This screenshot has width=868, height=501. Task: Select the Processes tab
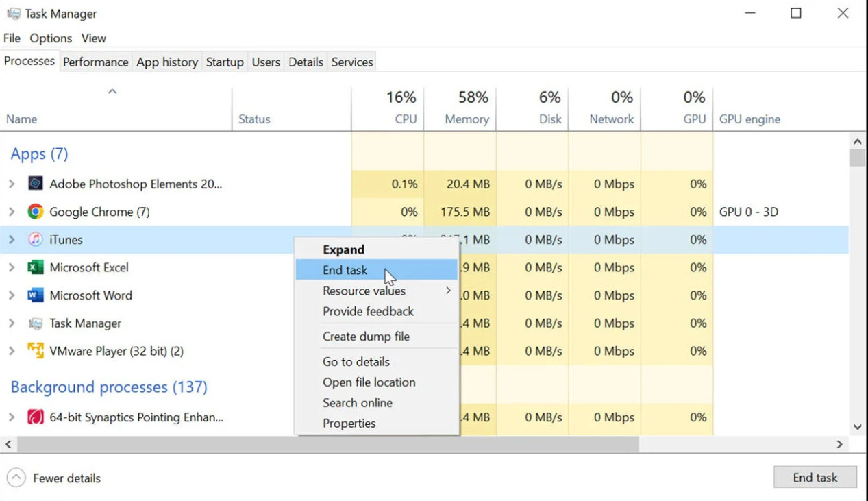[29, 61]
